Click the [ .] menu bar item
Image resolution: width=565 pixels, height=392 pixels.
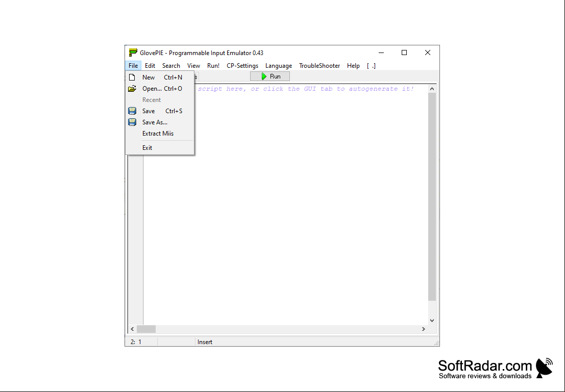click(371, 66)
